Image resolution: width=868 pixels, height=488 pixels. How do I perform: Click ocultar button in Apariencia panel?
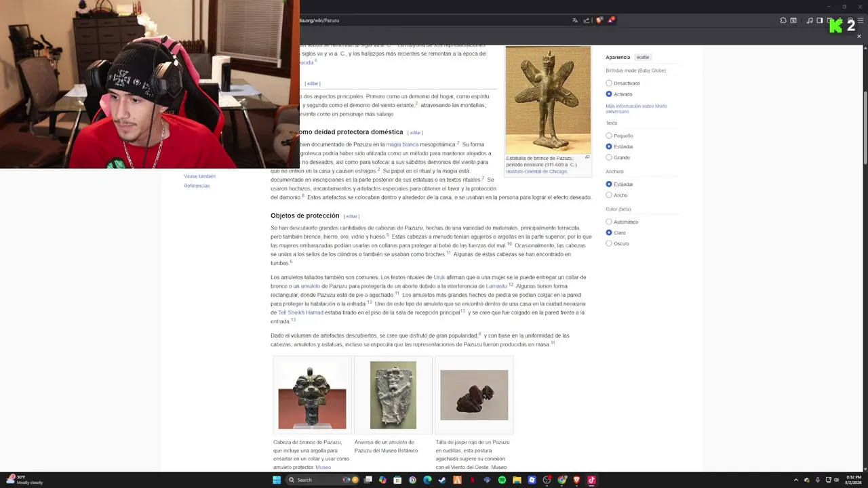click(x=643, y=58)
